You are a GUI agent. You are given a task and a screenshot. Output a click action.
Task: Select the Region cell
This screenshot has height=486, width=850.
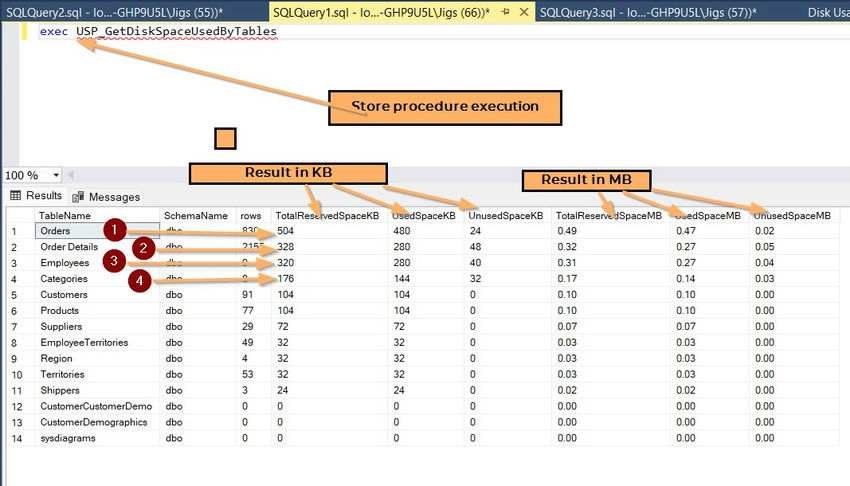(97, 359)
